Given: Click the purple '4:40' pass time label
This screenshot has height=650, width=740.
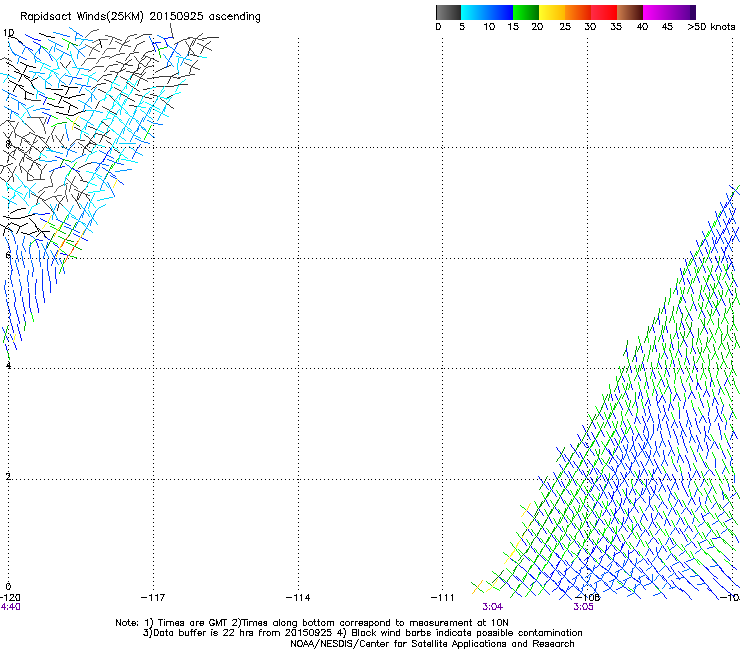Looking at the screenshot, I should 10,607.
